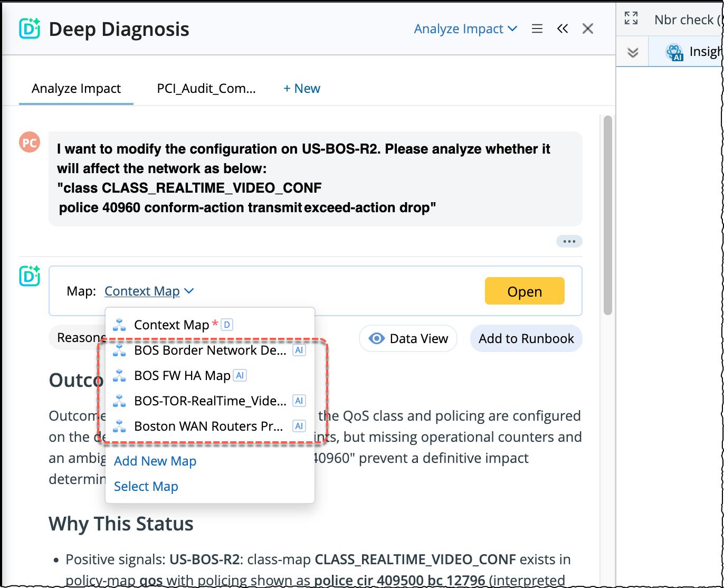The width and height of the screenshot is (724, 588).
Task: Click the vertical scrollbar in chat panel
Action: point(607,215)
